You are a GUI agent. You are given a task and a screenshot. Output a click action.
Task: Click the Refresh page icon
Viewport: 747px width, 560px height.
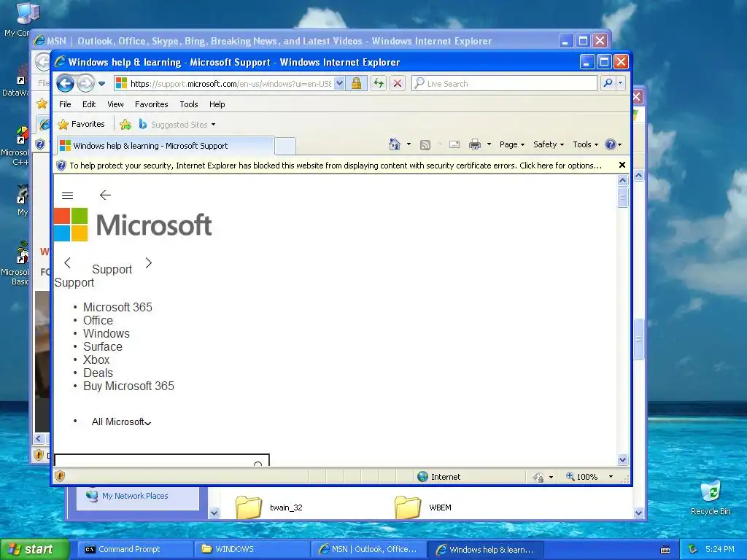click(379, 83)
